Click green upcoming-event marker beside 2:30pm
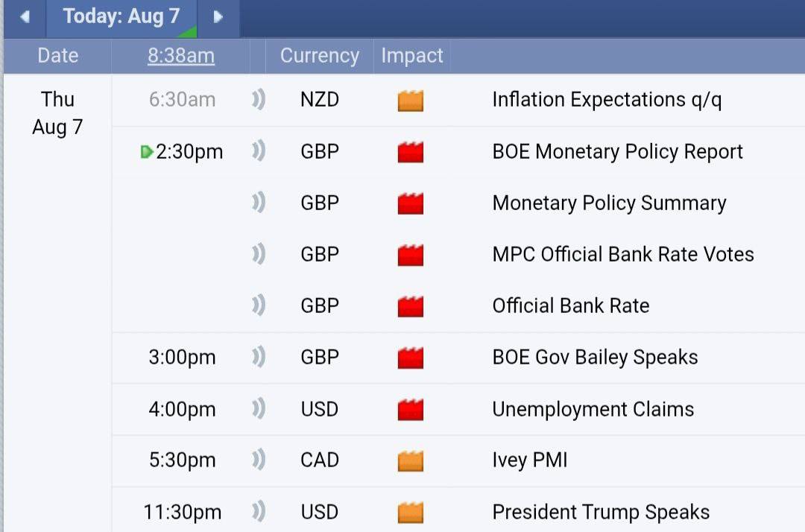The width and height of the screenshot is (805, 532). (147, 152)
